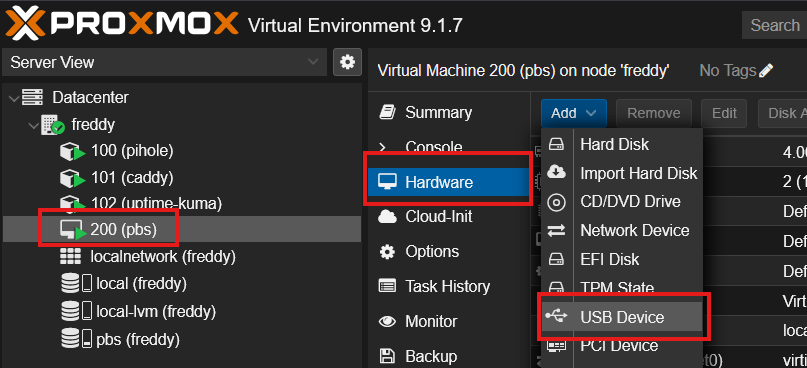Open the Backup tab

431,357
